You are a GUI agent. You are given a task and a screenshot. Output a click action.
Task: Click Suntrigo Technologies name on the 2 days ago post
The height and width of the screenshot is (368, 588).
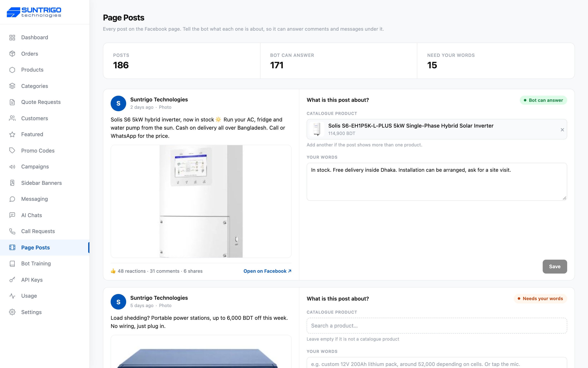(159, 100)
